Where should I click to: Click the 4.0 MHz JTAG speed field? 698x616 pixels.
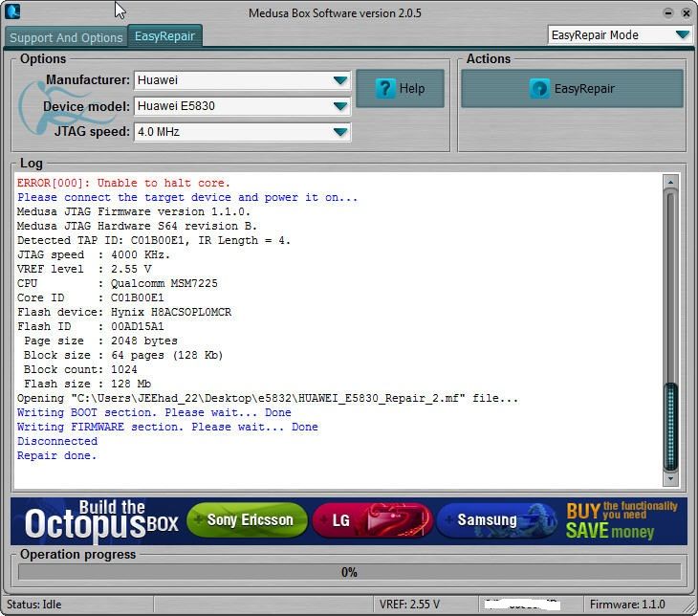242,132
